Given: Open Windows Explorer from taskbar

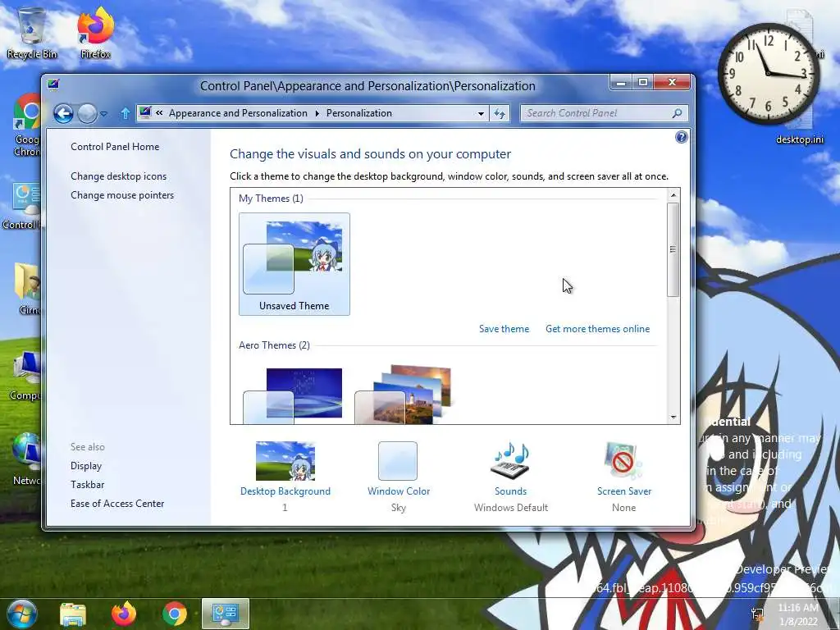Looking at the screenshot, I should click(x=73, y=614).
